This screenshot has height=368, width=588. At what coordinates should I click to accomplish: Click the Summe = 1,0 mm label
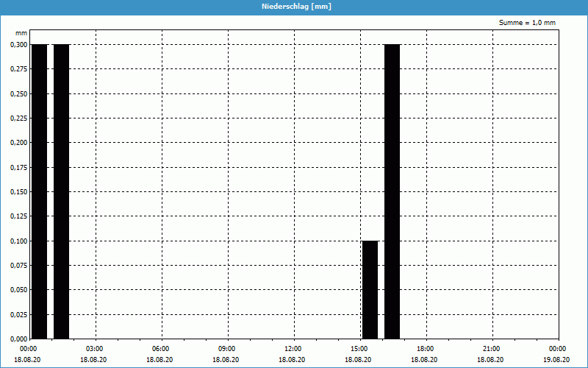[x=527, y=23]
